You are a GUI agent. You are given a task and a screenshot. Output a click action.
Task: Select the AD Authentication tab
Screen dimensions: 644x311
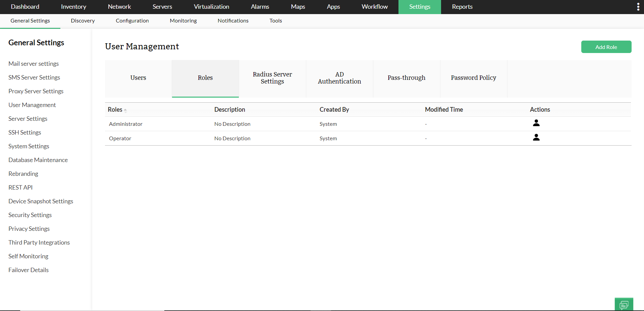339,77
